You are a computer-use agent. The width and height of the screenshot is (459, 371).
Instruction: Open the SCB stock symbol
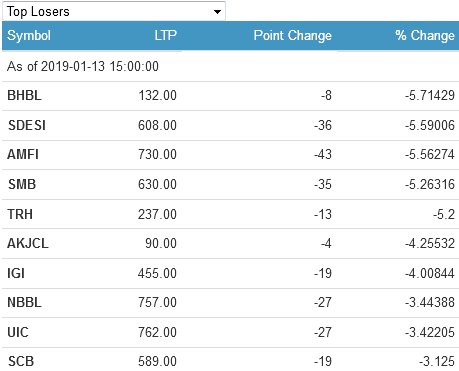point(21,362)
